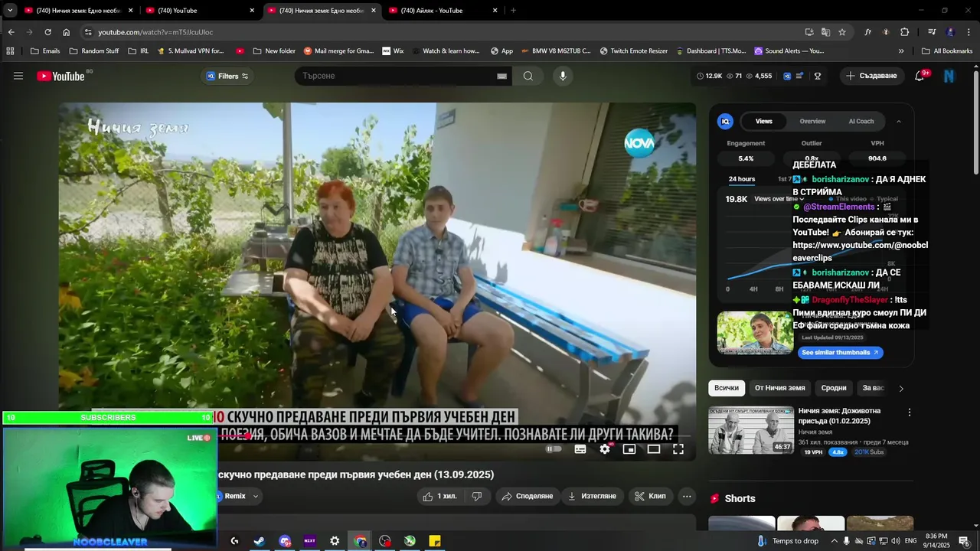Show hidden bookmarks with double chevron
Viewport: 980px width, 551px height.
[901, 51]
